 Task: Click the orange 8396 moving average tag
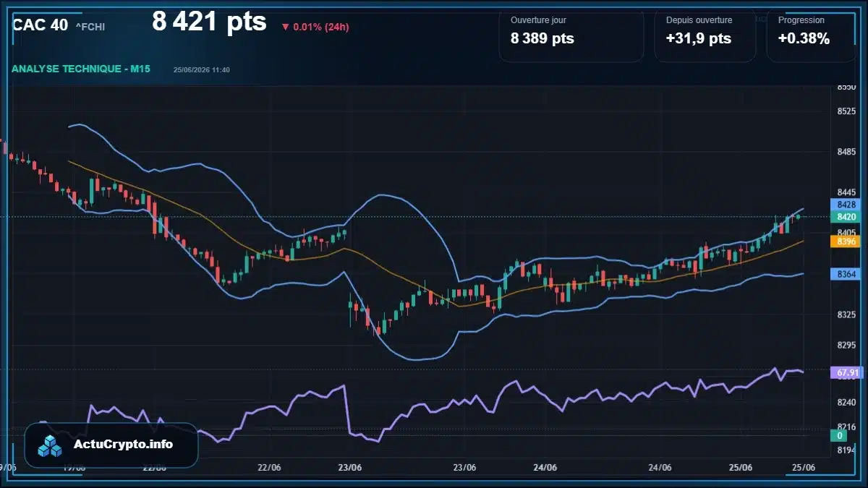click(846, 241)
